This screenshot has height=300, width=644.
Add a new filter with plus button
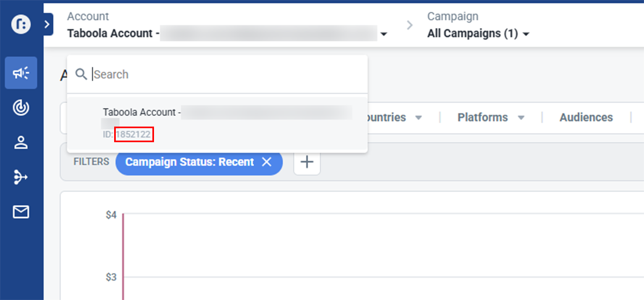point(307,162)
